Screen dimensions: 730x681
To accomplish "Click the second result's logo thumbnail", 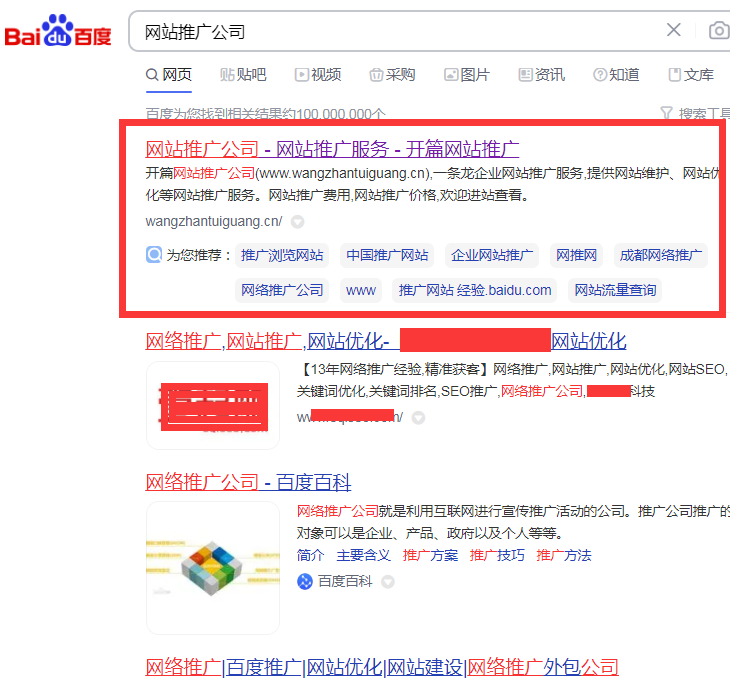I will click(x=213, y=405).
